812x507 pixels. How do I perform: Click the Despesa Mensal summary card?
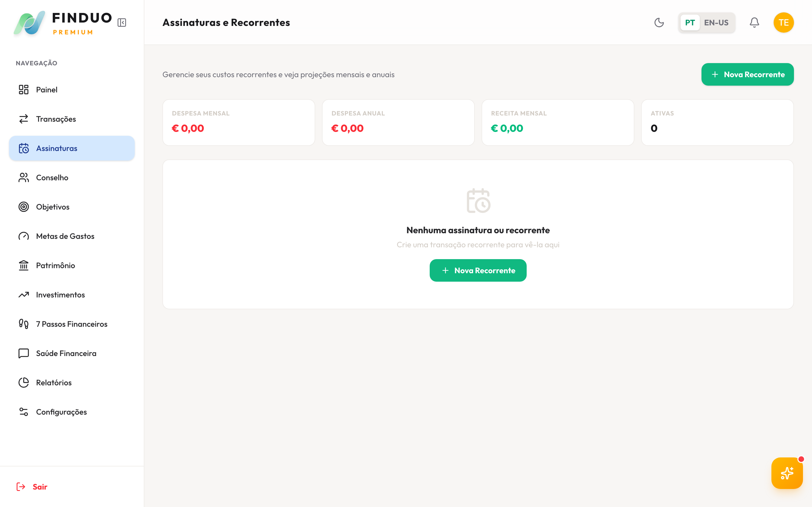click(239, 123)
